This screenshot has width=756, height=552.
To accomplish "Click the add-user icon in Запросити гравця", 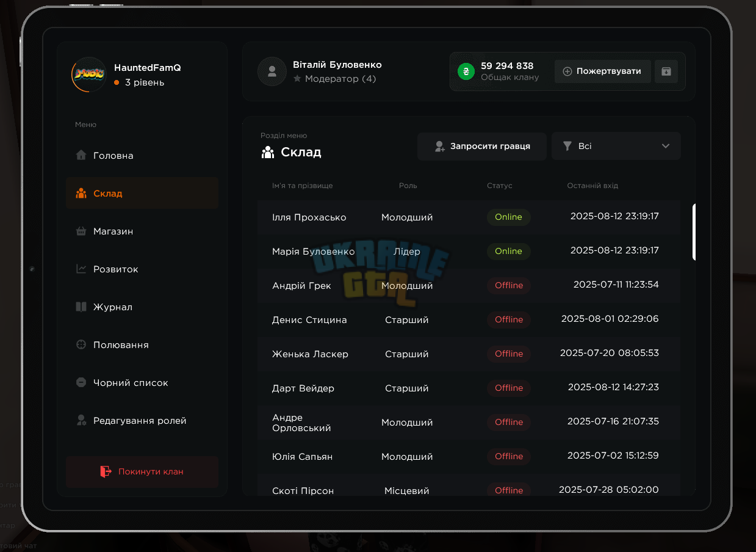I will tap(439, 147).
